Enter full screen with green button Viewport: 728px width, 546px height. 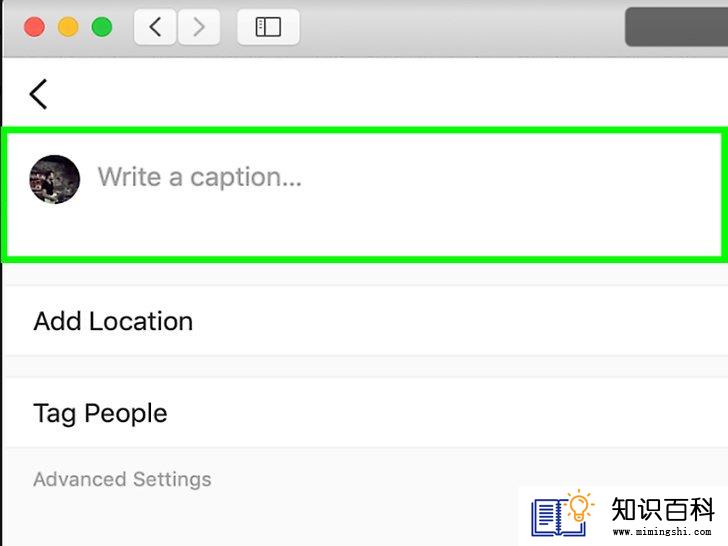102,27
